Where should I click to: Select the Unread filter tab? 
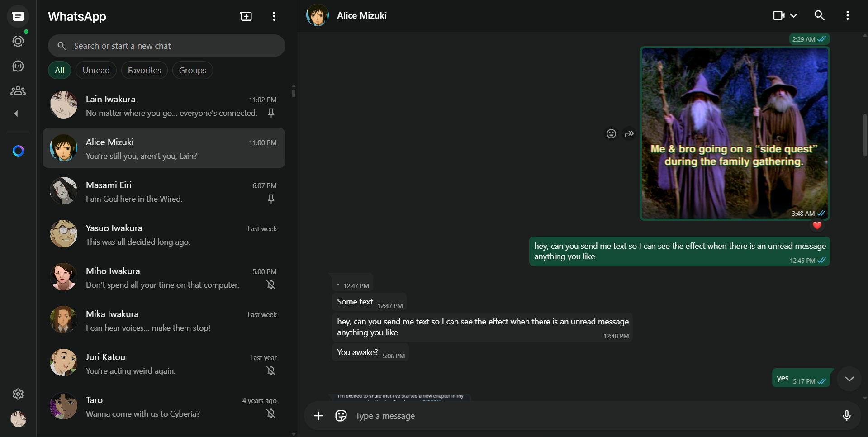pyautogui.click(x=96, y=70)
